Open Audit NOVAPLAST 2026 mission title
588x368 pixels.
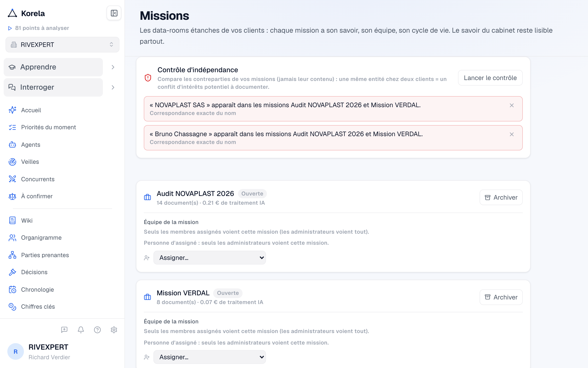[x=195, y=194]
